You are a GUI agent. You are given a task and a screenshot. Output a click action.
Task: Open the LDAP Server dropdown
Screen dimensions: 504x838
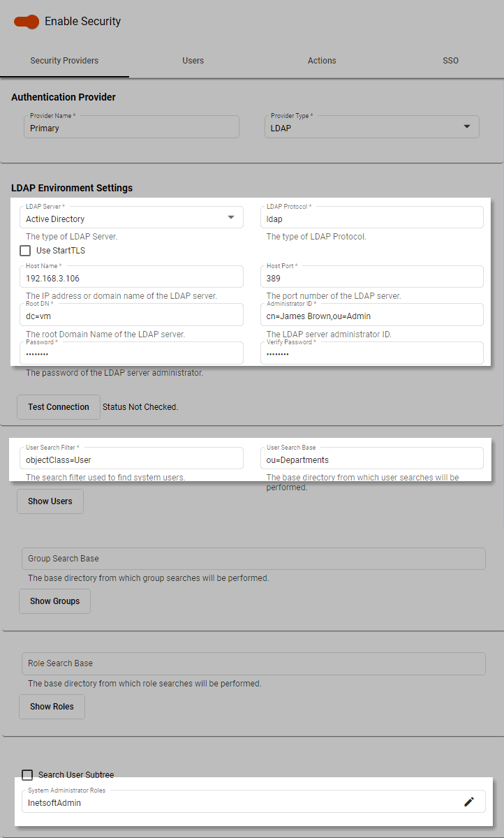pyautogui.click(x=230, y=217)
